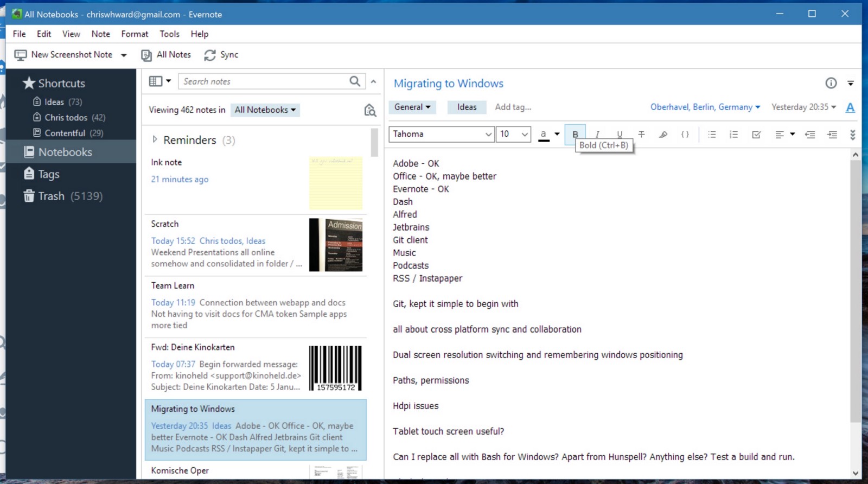Show All Notes from the toolbar

coord(166,55)
